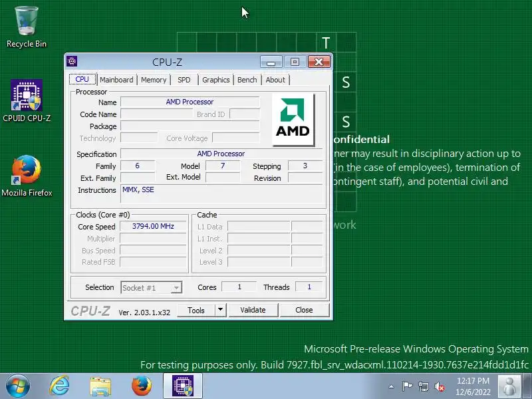This screenshot has width=532, height=399.
Task: Click the Cores count field
Action: point(239,287)
